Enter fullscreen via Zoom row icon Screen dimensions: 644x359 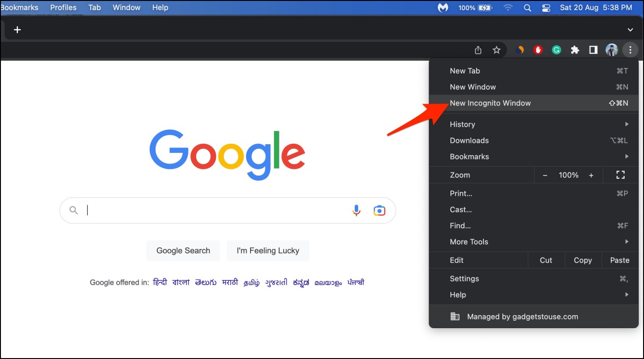pyautogui.click(x=620, y=175)
